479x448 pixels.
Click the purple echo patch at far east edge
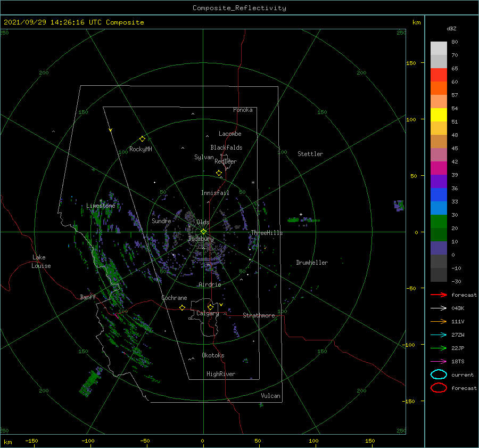(399, 206)
